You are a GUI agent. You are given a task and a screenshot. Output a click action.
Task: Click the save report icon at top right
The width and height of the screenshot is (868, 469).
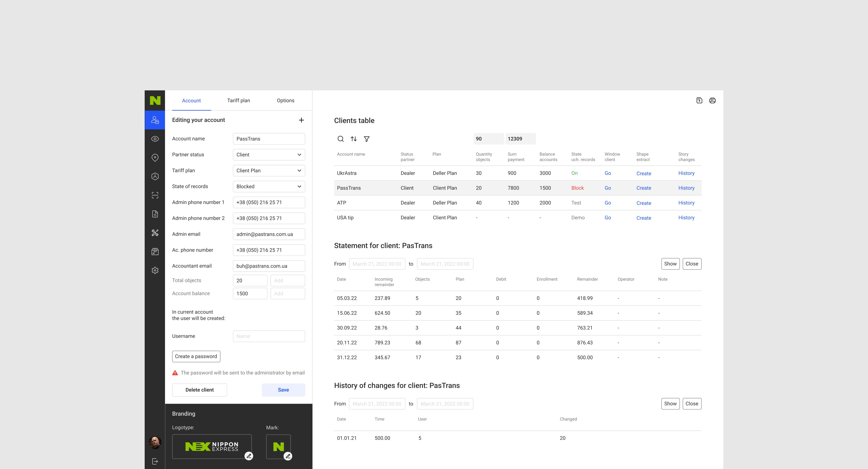(699, 100)
